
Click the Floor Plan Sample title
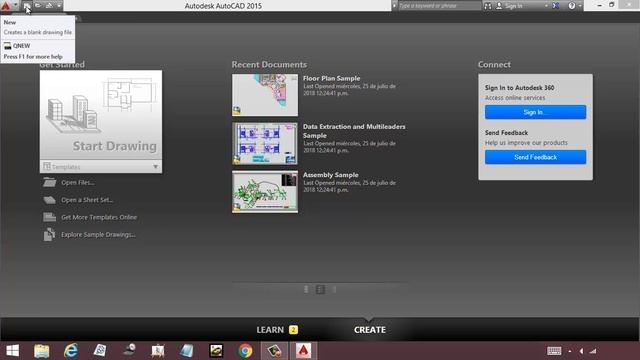331,78
